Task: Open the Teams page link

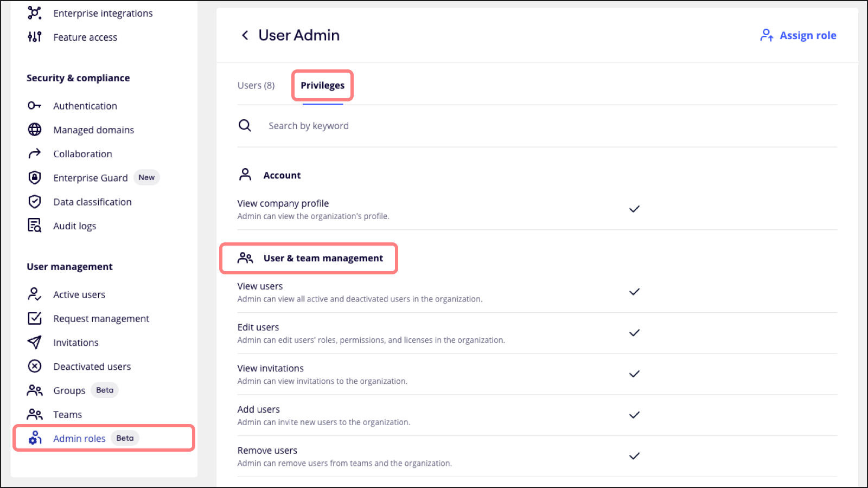Action: click(x=67, y=414)
